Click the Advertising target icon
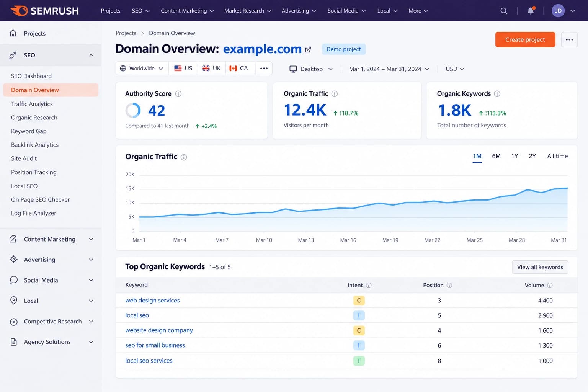The width and height of the screenshot is (588, 392). pos(13,259)
